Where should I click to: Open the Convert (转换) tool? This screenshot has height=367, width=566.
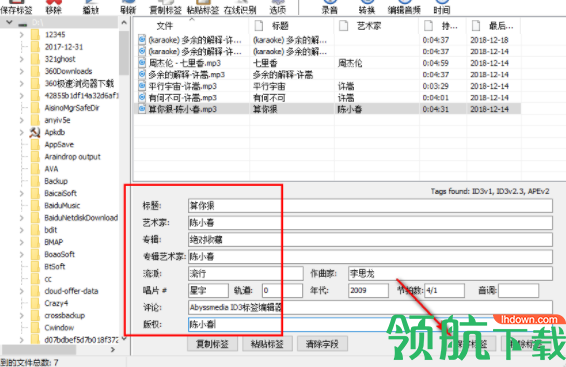point(367,7)
